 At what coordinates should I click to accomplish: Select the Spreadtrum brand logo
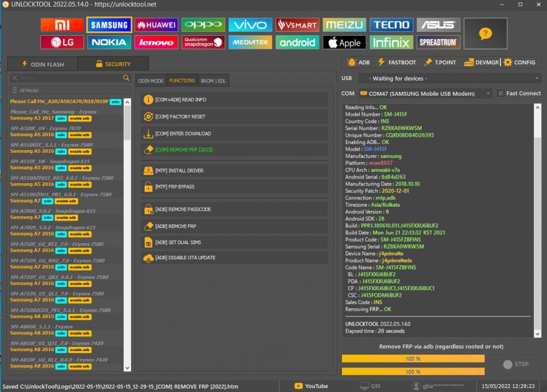(x=438, y=42)
